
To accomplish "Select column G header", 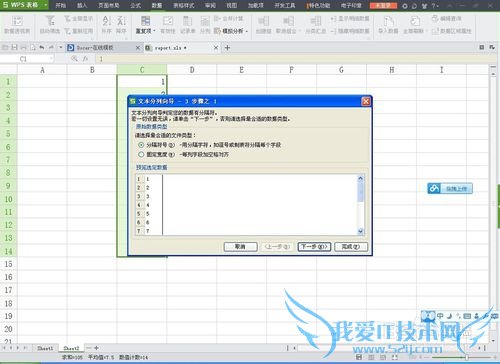I will pos(341,70).
